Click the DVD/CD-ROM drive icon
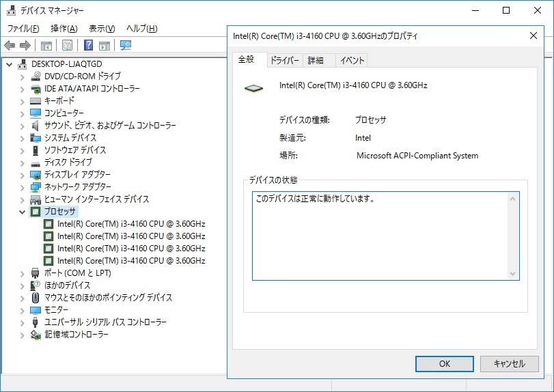This screenshot has height=392, width=554. (36, 76)
